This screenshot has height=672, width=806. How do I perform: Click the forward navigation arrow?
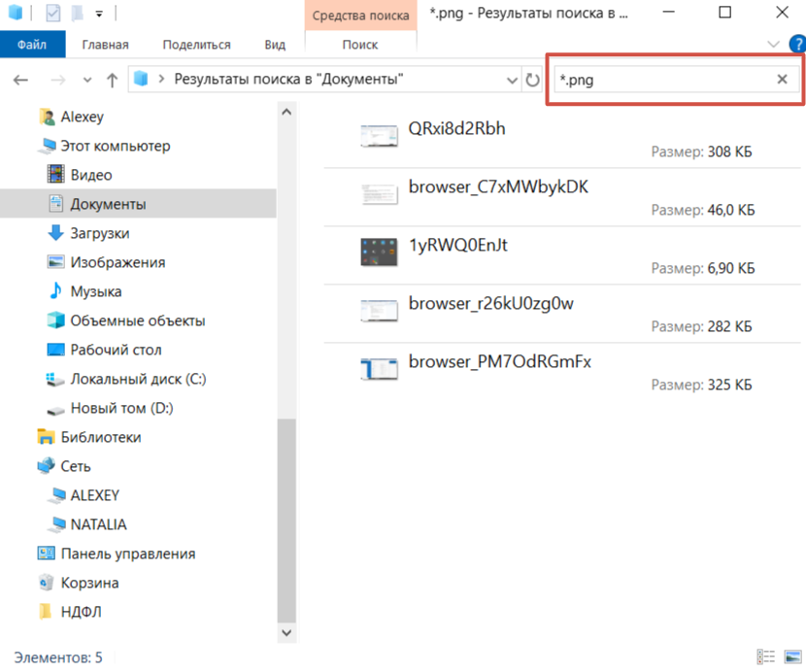tap(57, 80)
